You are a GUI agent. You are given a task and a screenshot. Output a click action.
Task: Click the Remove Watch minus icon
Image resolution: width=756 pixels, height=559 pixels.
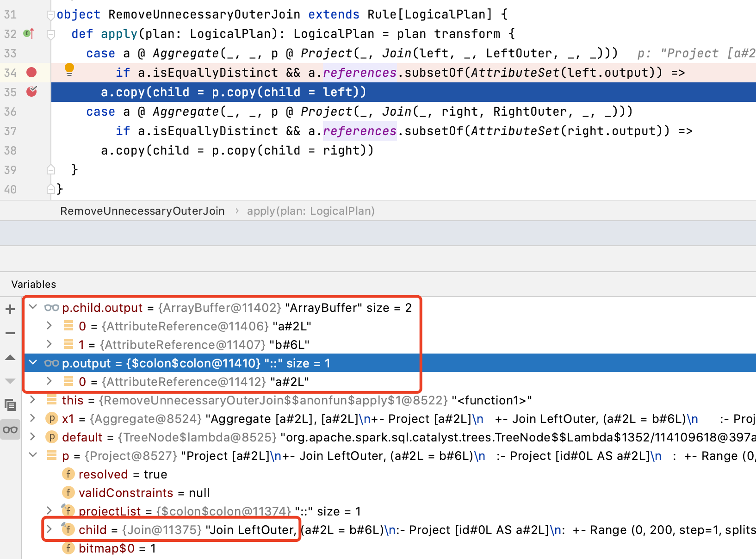(10, 333)
